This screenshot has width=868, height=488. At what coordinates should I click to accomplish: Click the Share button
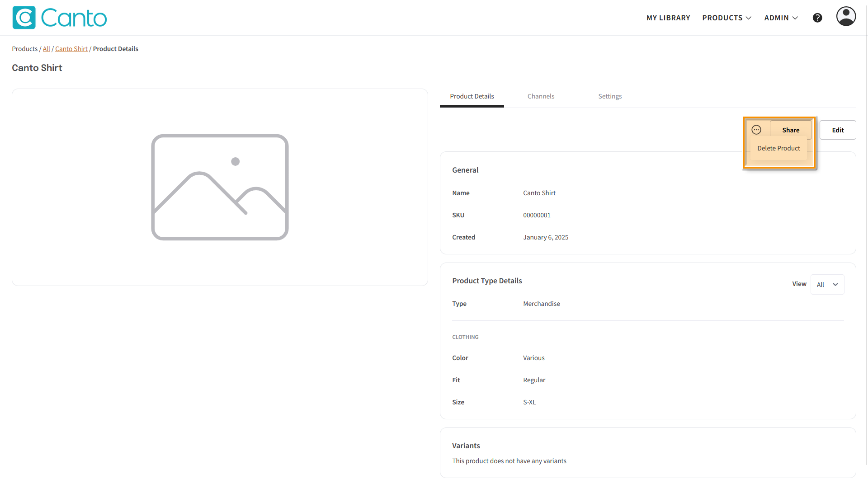[791, 130]
